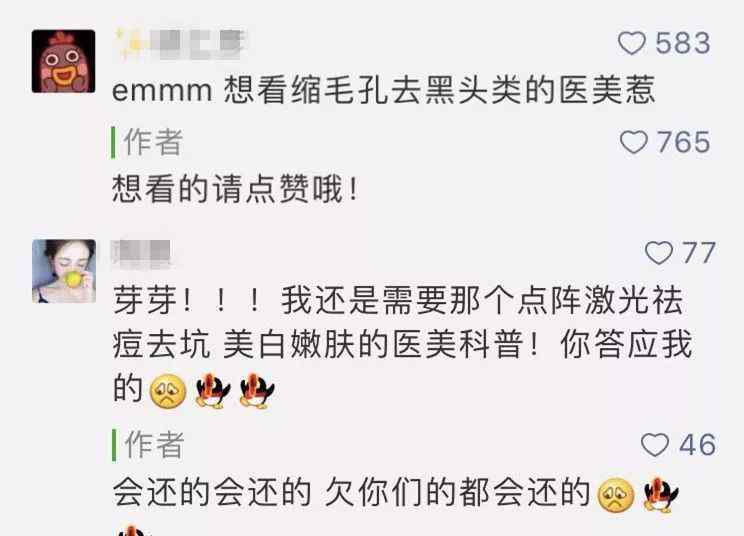This screenshot has height=536, width=744.
Task: Tap the like count 77
Action: coord(699,252)
